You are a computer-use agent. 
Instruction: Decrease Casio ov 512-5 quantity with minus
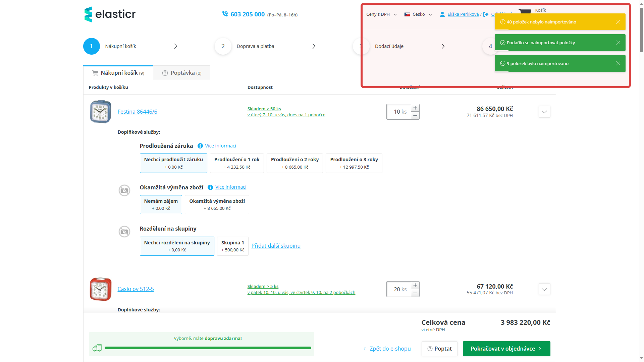[x=415, y=293]
